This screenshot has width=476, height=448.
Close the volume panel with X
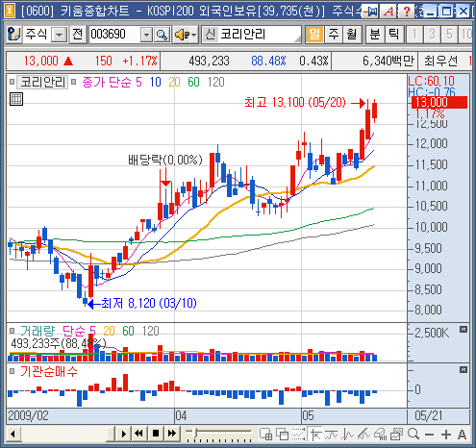pos(463,330)
